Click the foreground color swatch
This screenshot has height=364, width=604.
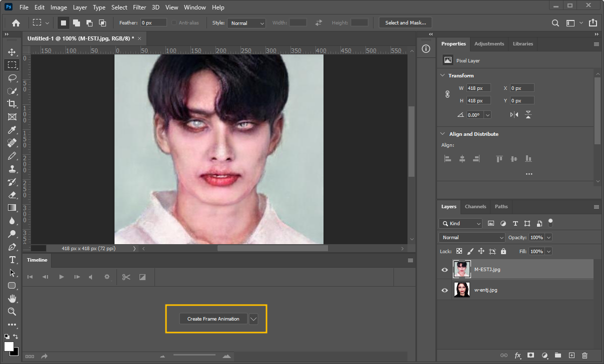point(9,347)
